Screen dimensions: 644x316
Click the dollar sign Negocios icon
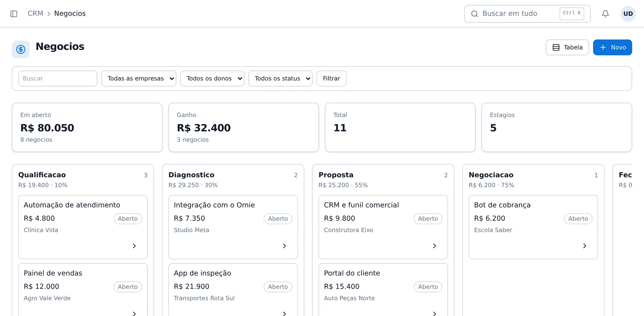tap(21, 49)
